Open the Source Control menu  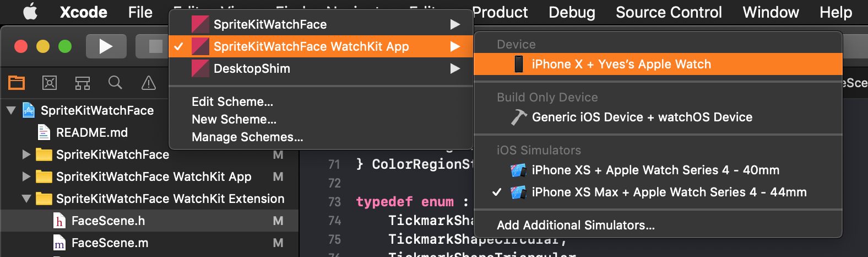point(669,12)
